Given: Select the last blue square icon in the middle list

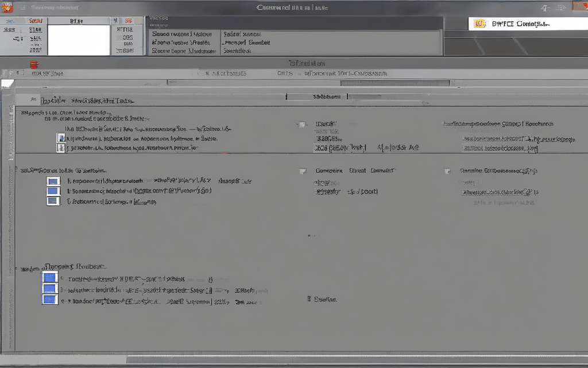Looking at the screenshot, I should (x=53, y=201).
